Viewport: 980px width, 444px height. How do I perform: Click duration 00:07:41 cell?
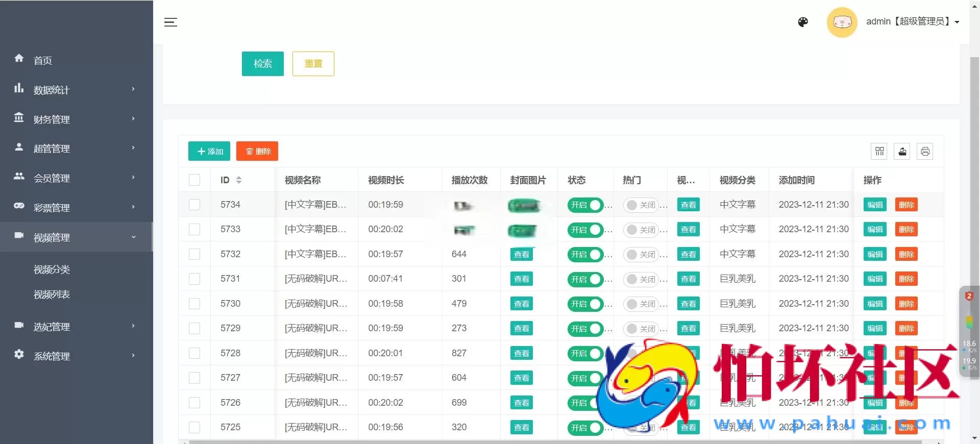pos(385,279)
